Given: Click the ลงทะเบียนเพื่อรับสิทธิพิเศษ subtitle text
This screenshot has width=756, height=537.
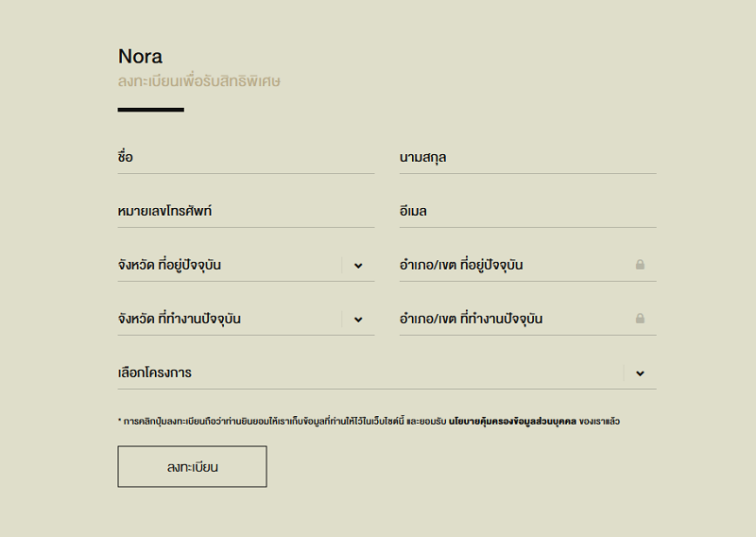Looking at the screenshot, I should (x=199, y=81).
